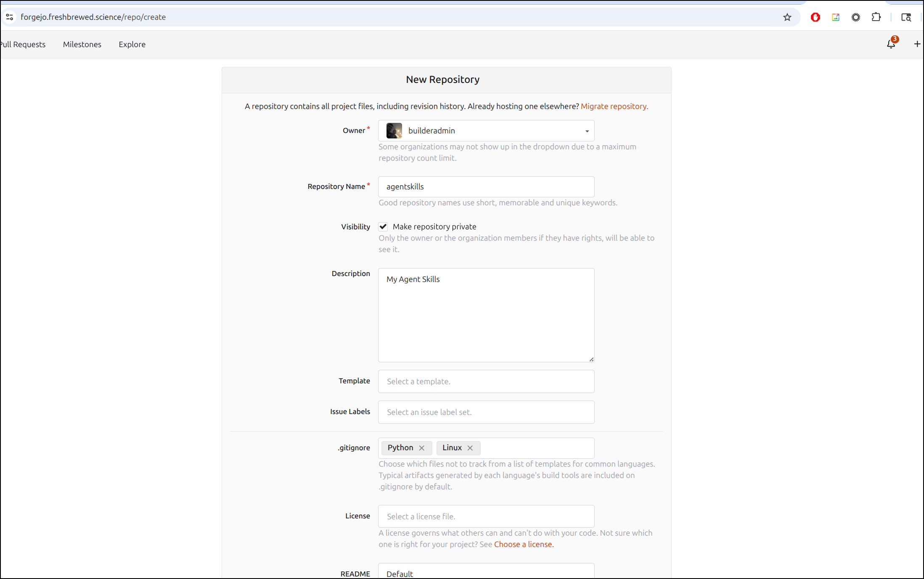
Task: Open the Choose a license link
Action: click(x=524, y=544)
